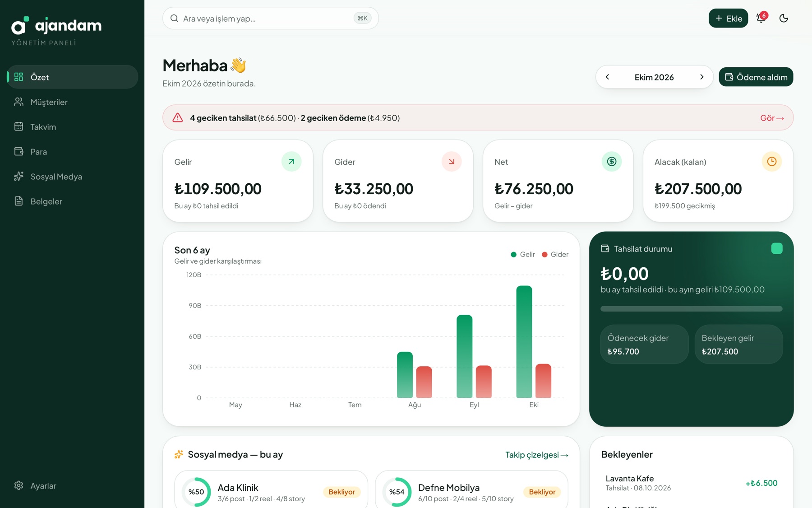Viewport: 812px width, 508px height.
Task: Open the Özet page
Action: (72, 77)
